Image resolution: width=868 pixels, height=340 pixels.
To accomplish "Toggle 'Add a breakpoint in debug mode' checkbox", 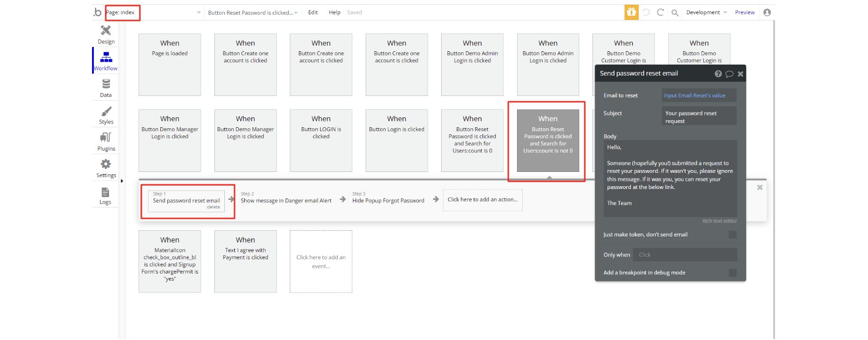I will [x=732, y=273].
